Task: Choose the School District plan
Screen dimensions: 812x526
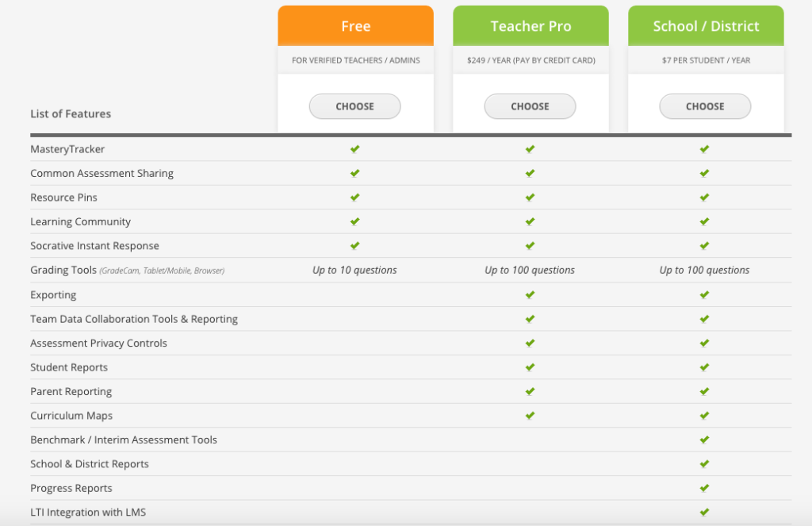Action: [705, 106]
